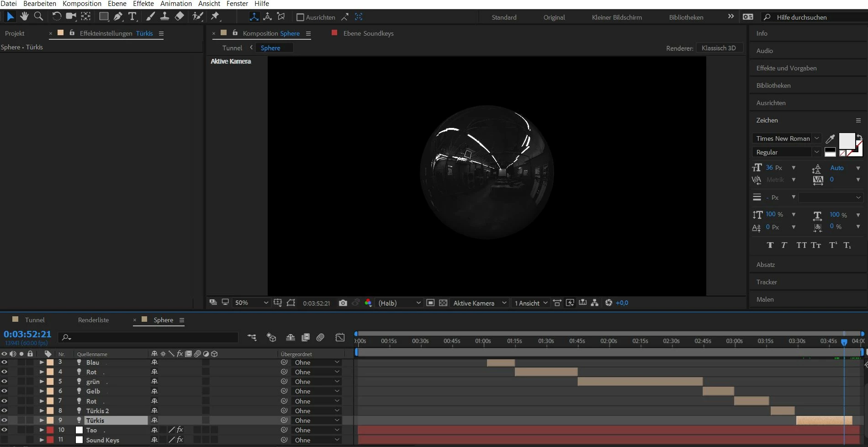Select the Pen tool
Viewport: 868px width, 447px height.
coord(118,17)
